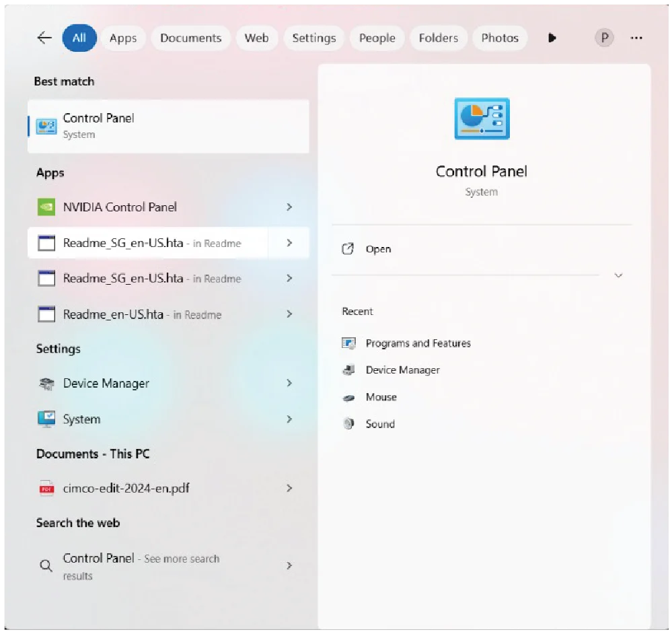
Task: Expand the cimco-edit-2024-en.pdf result chevron
Action: (x=289, y=489)
